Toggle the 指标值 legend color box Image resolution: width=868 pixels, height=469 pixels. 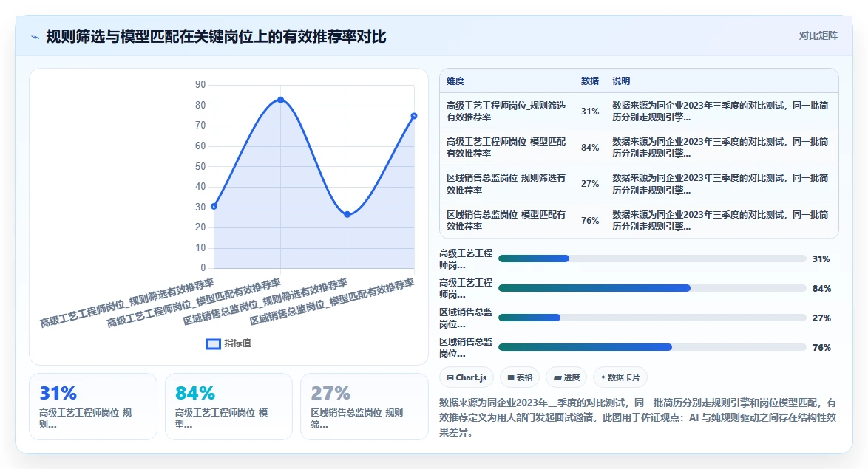tap(213, 344)
